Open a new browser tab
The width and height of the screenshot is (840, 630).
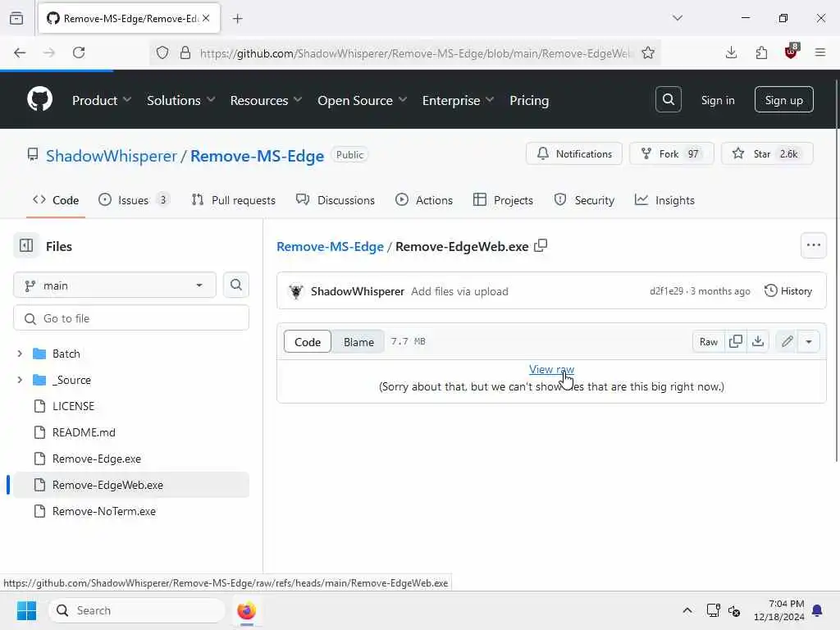(237, 19)
